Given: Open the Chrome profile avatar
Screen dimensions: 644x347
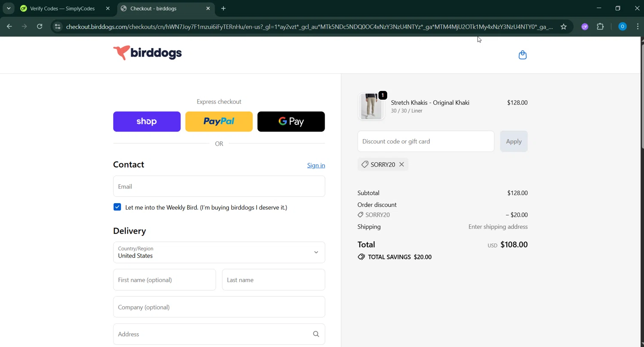Looking at the screenshot, I should [x=622, y=27].
